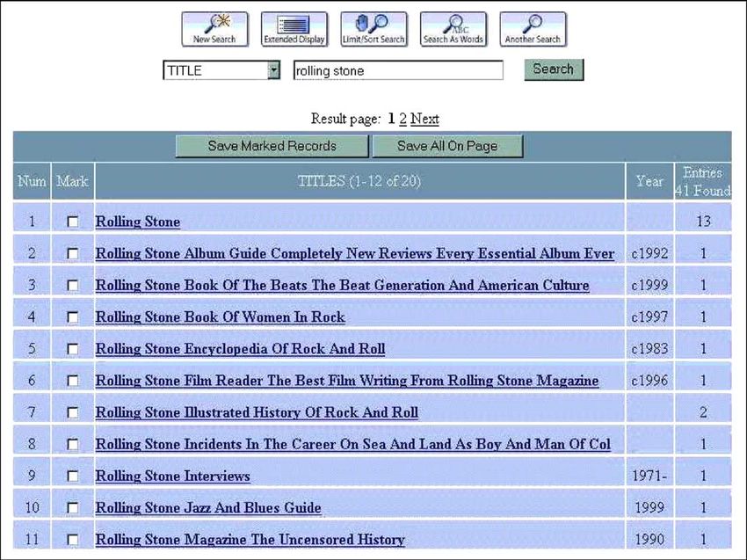Go to result page 2
The image size is (747, 560).
point(403,119)
